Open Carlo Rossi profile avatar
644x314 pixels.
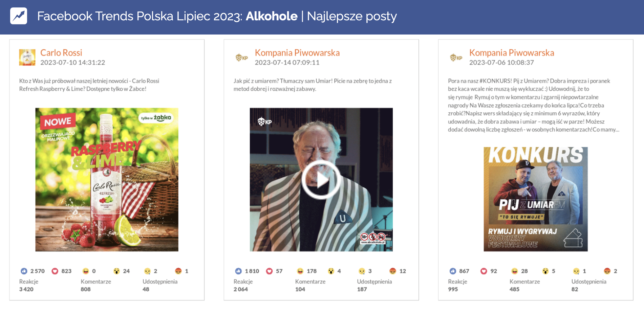point(27,57)
